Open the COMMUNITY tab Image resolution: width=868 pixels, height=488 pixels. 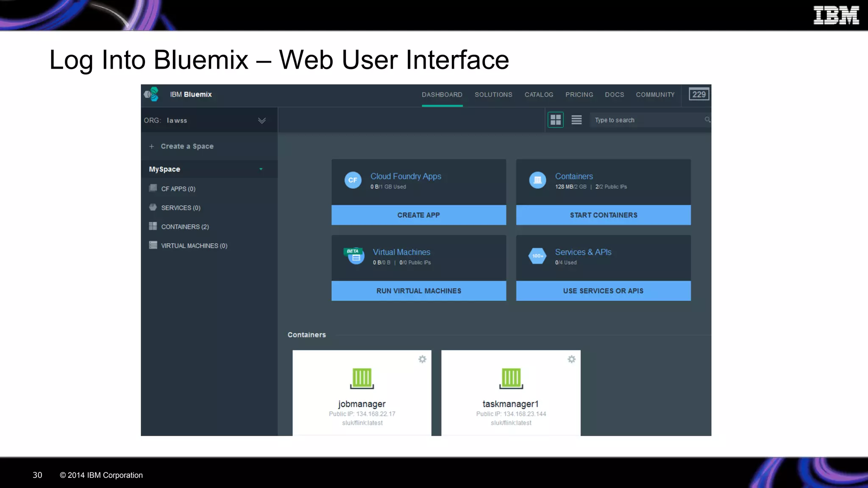coord(655,94)
